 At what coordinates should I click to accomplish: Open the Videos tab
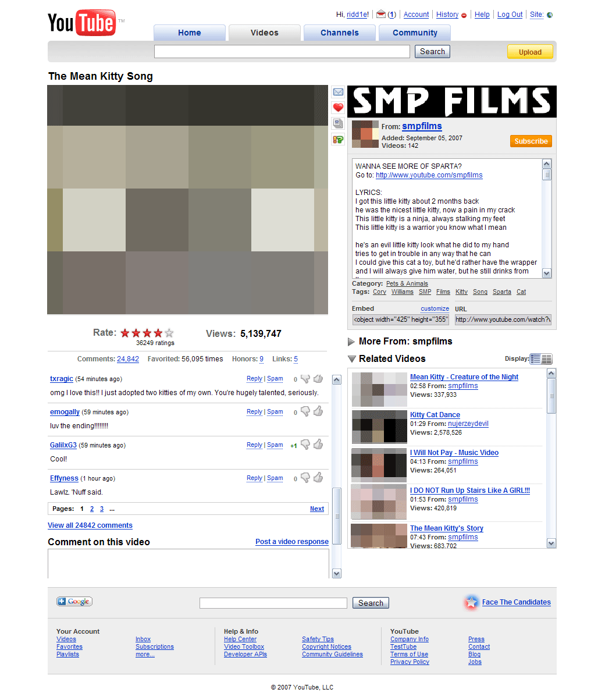(265, 33)
